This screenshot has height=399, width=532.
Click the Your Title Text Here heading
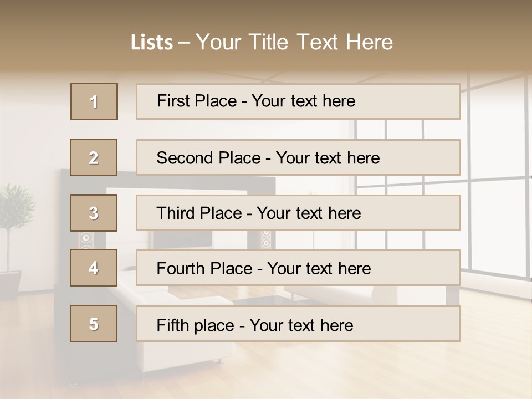point(294,42)
